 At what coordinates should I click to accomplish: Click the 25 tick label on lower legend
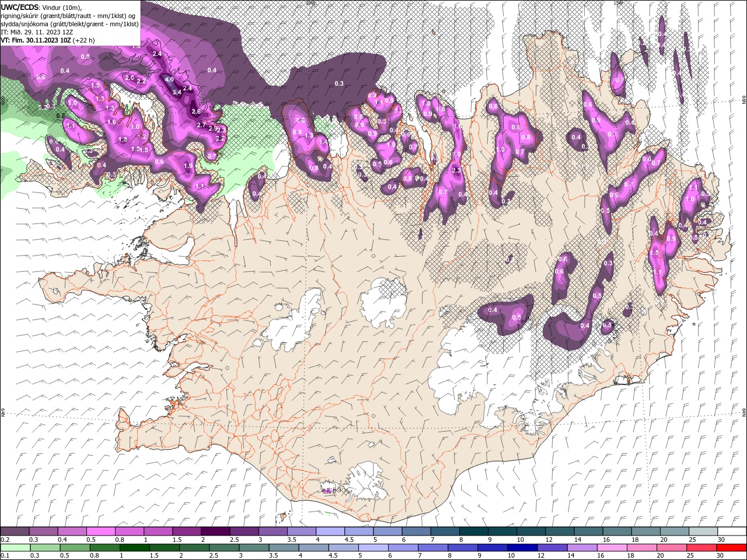(x=690, y=555)
